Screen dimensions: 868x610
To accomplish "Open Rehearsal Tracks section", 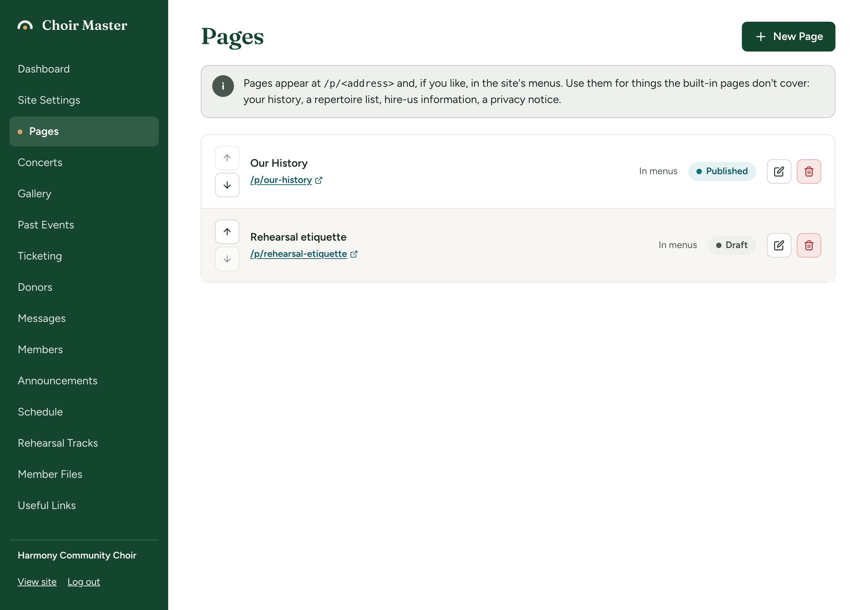I will [84, 443].
